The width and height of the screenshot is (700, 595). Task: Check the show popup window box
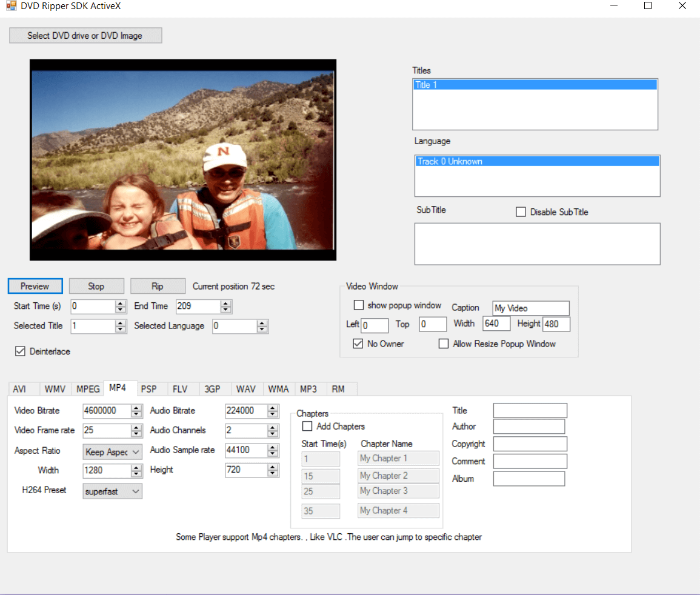tap(359, 305)
